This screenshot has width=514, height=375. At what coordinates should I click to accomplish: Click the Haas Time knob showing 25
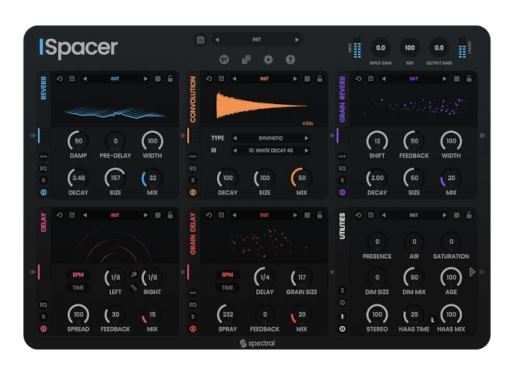pos(414,314)
